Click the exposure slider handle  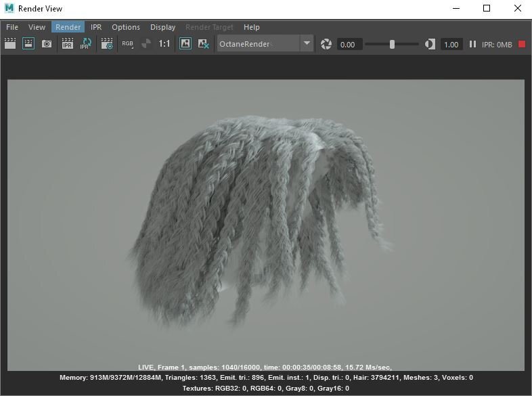click(392, 44)
